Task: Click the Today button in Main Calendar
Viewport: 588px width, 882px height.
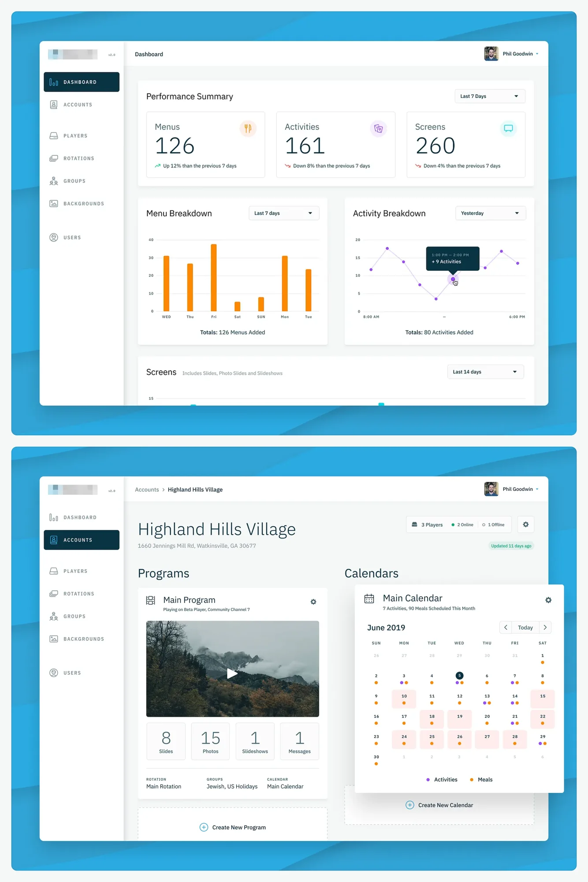Action: tap(525, 628)
